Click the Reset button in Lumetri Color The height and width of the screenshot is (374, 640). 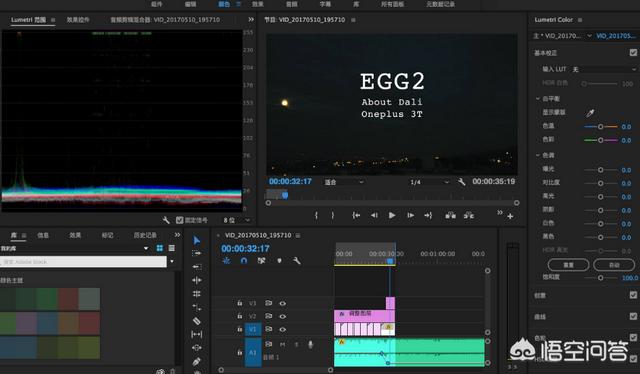pos(568,265)
